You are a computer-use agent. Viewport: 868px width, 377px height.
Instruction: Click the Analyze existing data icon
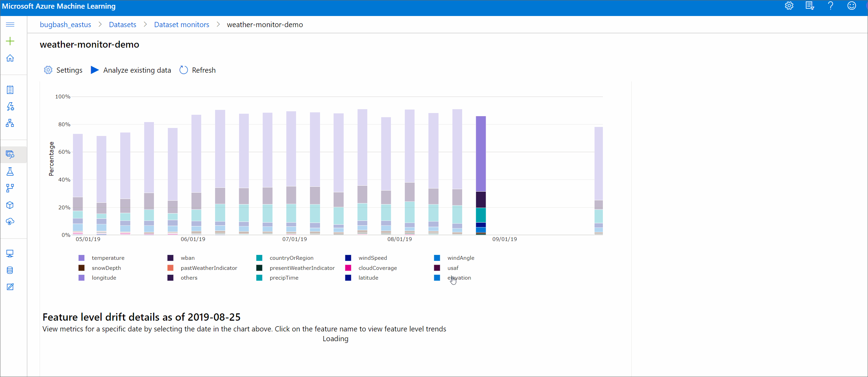[x=94, y=69]
